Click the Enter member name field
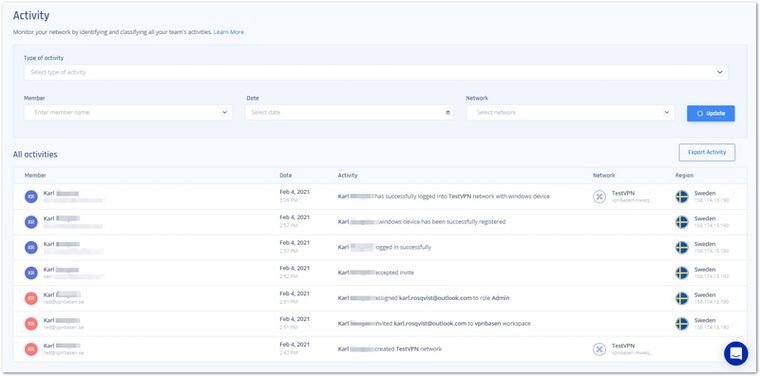 (128, 112)
